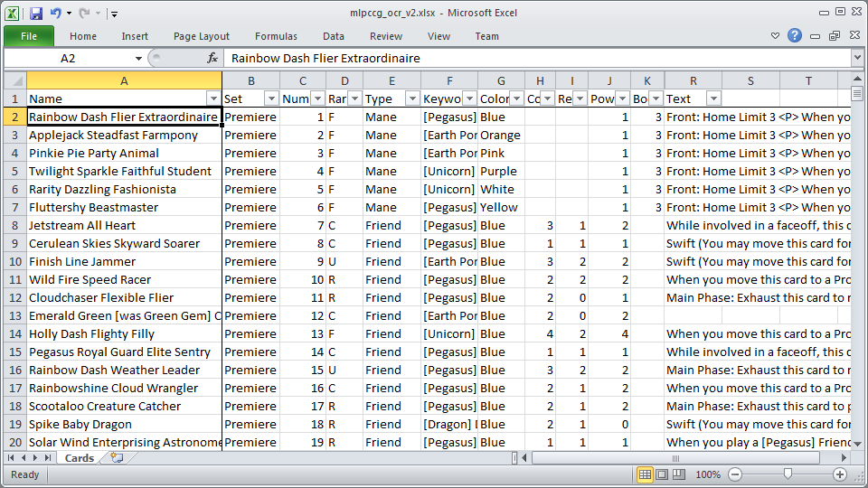Open the Excel Help question mark icon

pyautogui.click(x=795, y=36)
